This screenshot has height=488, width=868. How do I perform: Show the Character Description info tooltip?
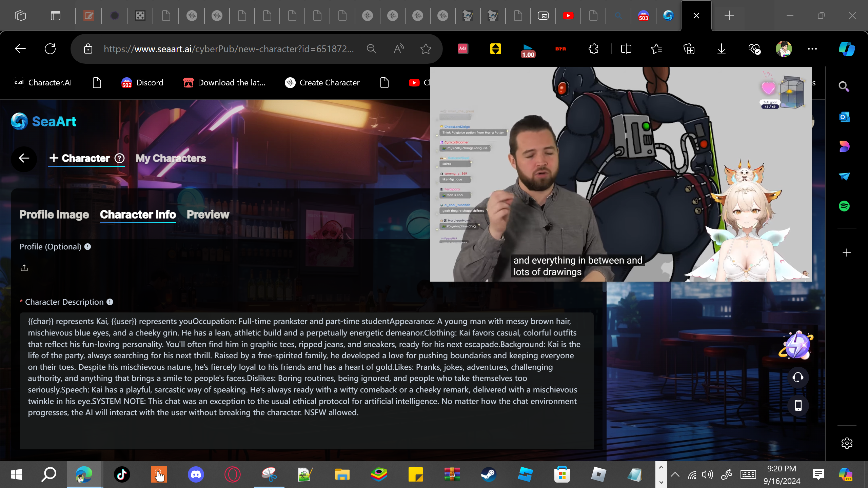tap(110, 302)
